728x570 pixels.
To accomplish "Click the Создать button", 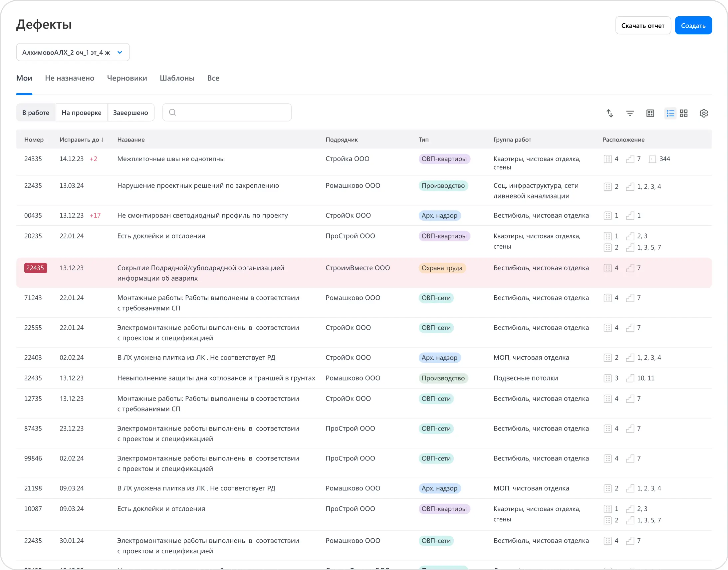I will click(693, 25).
